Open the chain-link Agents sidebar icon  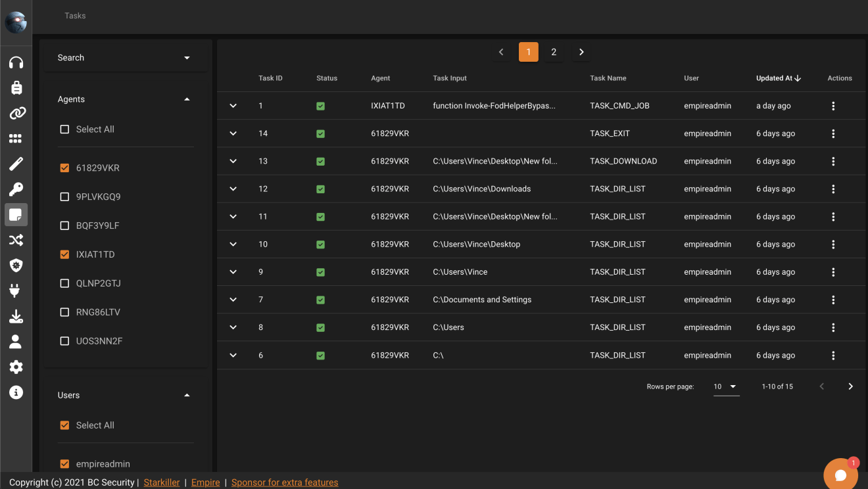(16, 113)
